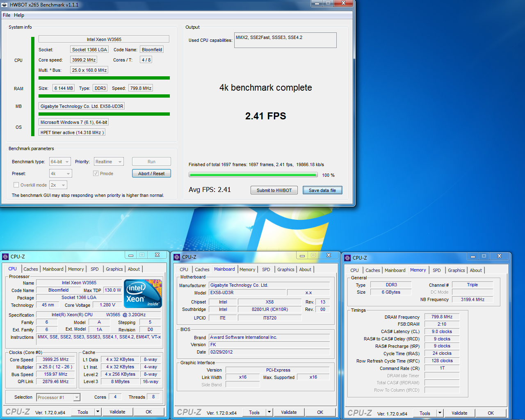
Task: Click the Abort / Reset button
Action: (x=151, y=173)
